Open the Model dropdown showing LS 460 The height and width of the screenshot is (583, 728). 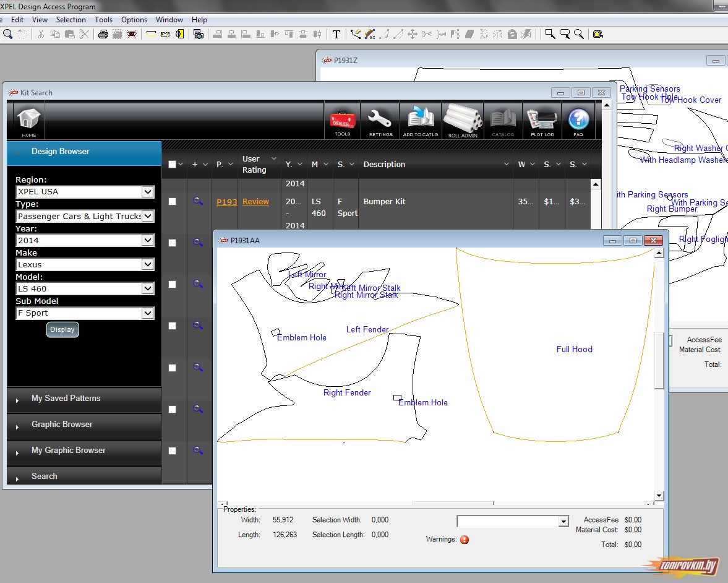point(85,288)
